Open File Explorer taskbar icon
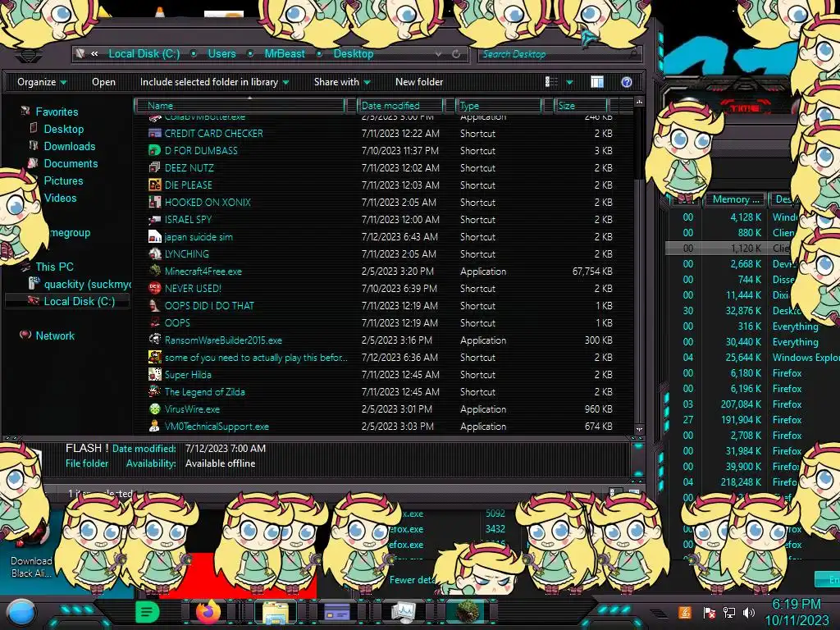The width and height of the screenshot is (840, 630). pyautogui.click(x=276, y=612)
